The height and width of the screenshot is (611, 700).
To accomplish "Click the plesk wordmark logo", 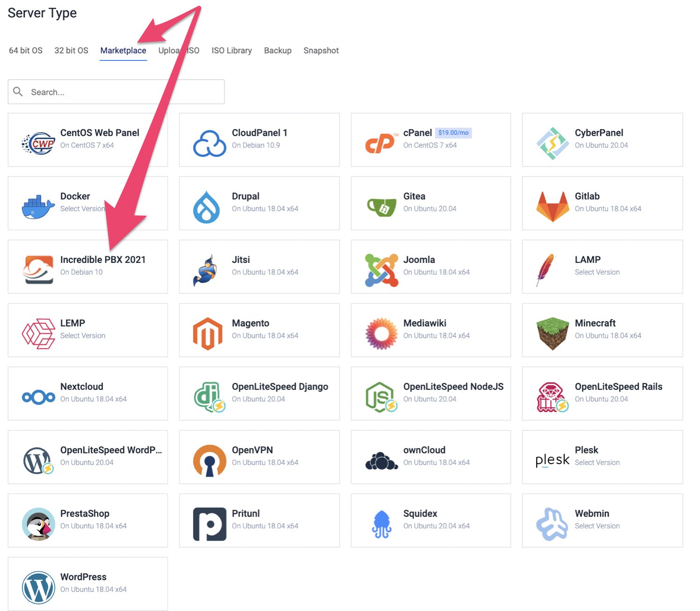I will tap(553, 461).
